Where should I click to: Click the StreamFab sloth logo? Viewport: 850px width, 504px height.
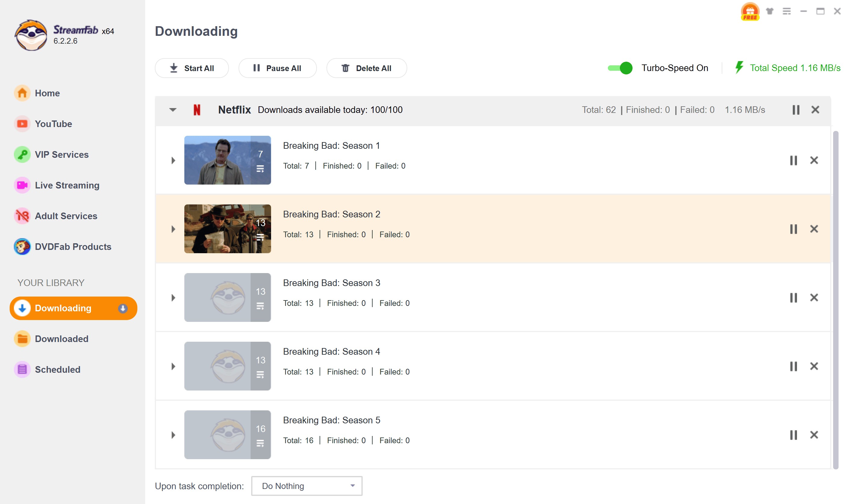(31, 35)
